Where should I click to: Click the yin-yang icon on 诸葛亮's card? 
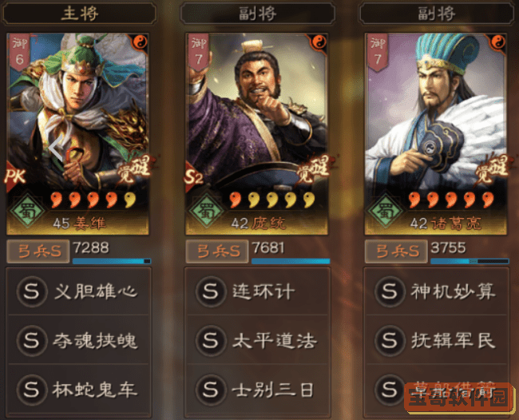498,42
